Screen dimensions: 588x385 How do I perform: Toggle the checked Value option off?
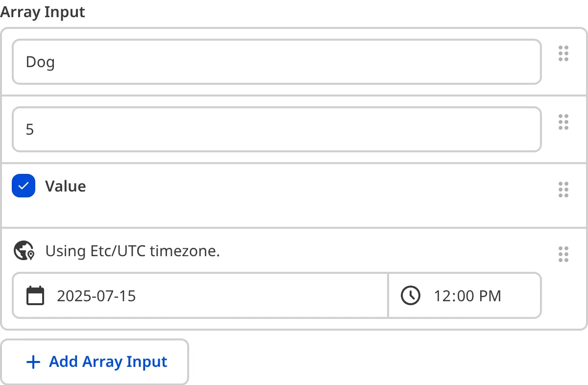23,186
